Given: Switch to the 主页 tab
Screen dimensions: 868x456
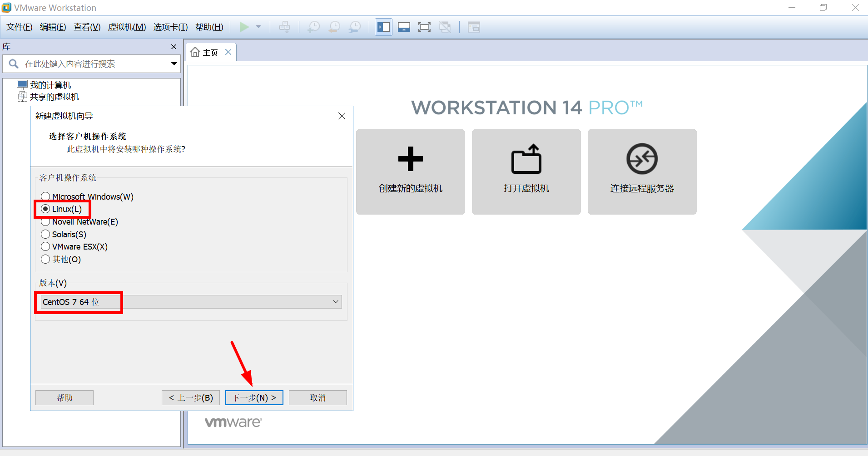Looking at the screenshot, I should pyautogui.click(x=210, y=53).
